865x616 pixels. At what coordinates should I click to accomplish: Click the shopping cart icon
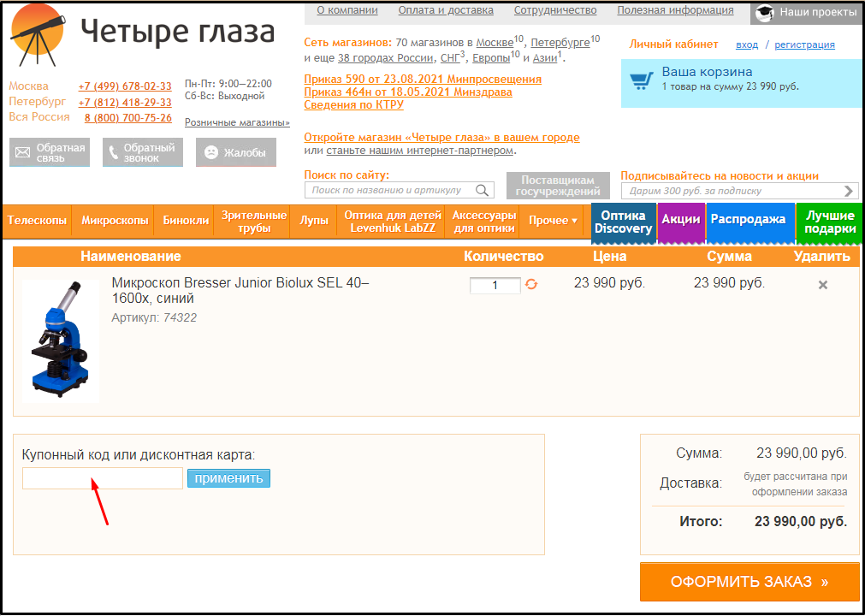tap(641, 81)
